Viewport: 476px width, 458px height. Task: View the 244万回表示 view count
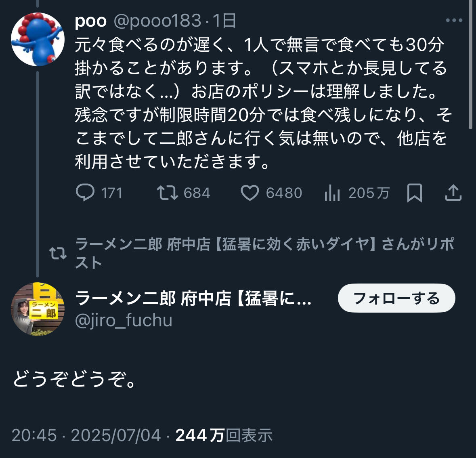point(224,435)
